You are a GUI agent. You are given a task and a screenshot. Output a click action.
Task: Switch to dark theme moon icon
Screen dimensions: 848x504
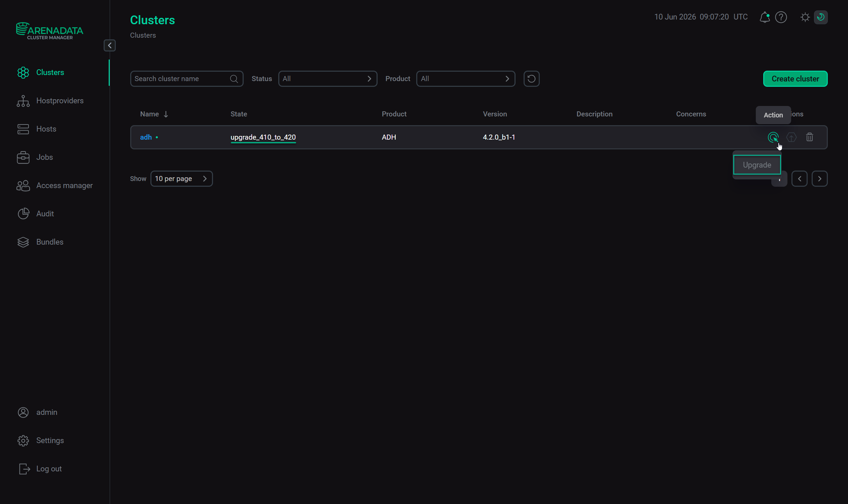[x=821, y=17]
